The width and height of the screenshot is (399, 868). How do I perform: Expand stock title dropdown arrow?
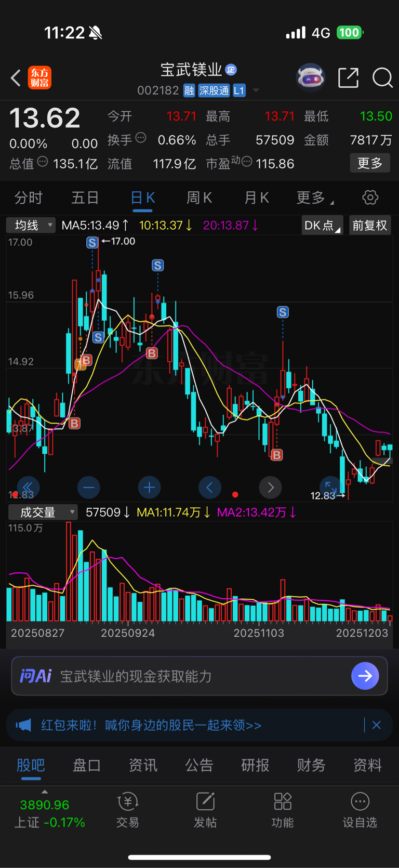(256, 90)
